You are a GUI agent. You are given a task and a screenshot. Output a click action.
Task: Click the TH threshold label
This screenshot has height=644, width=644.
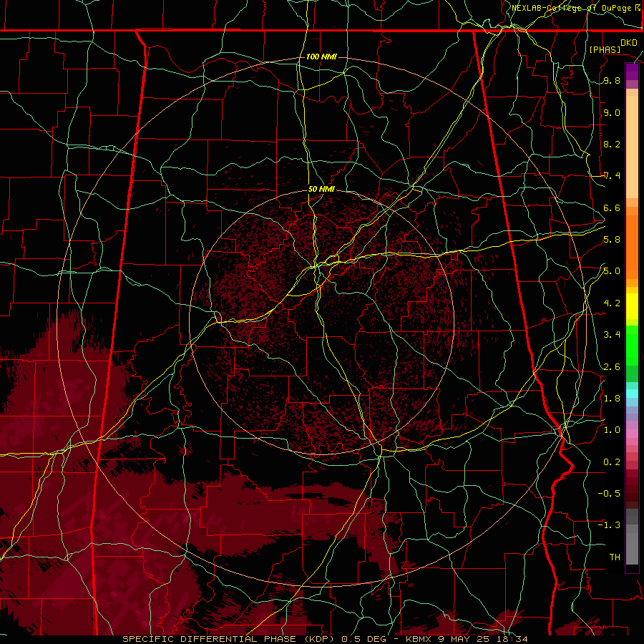pyautogui.click(x=615, y=557)
